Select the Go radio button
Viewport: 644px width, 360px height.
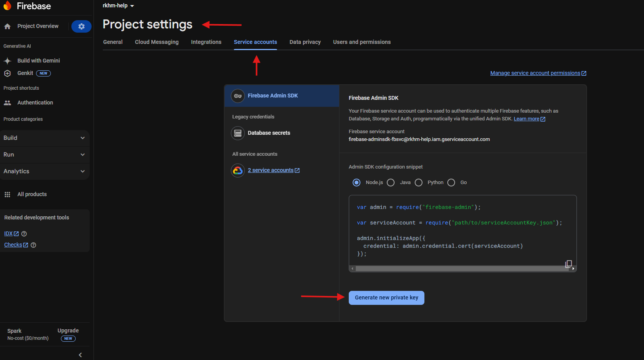[x=451, y=183]
